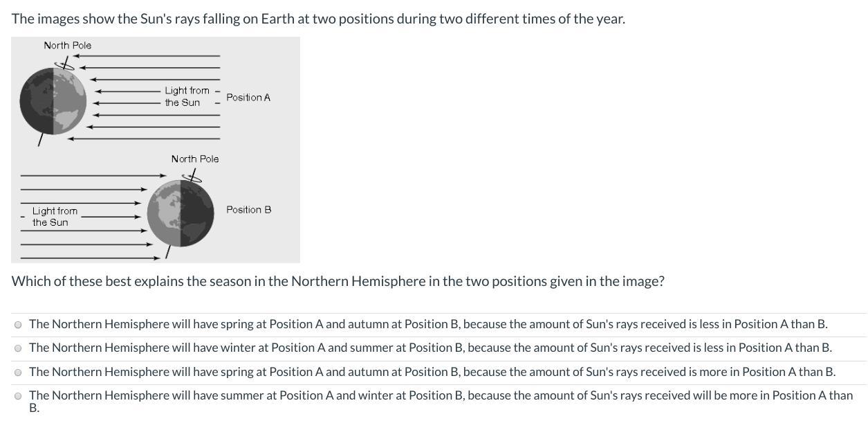Click the question text 'Which of these best explains'
The height and width of the screenshot is (430, 868).
point(338,281)
